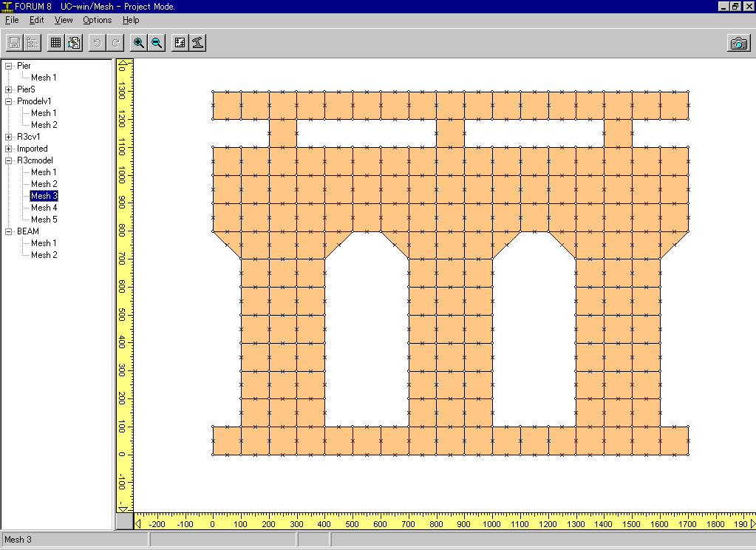Viewport: 756px width, 550px height.
Task: Minimize the UC-win/Mesh window
Action: (723, 6)
